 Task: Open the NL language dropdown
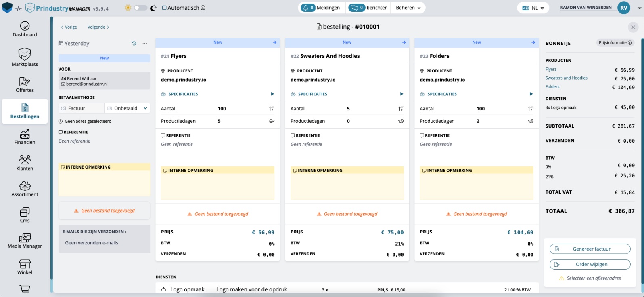coord(533,8)
